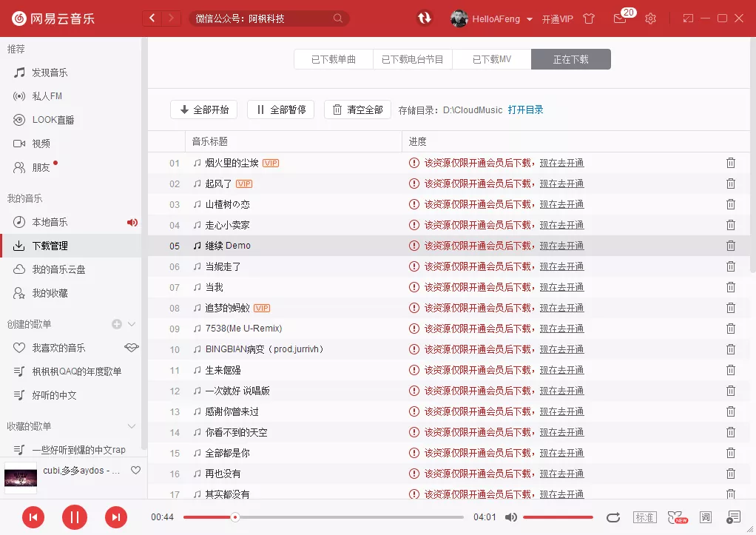Open the song recognition swap icon
The width and height of the screenshot is (756, 535).
(425, 18)
